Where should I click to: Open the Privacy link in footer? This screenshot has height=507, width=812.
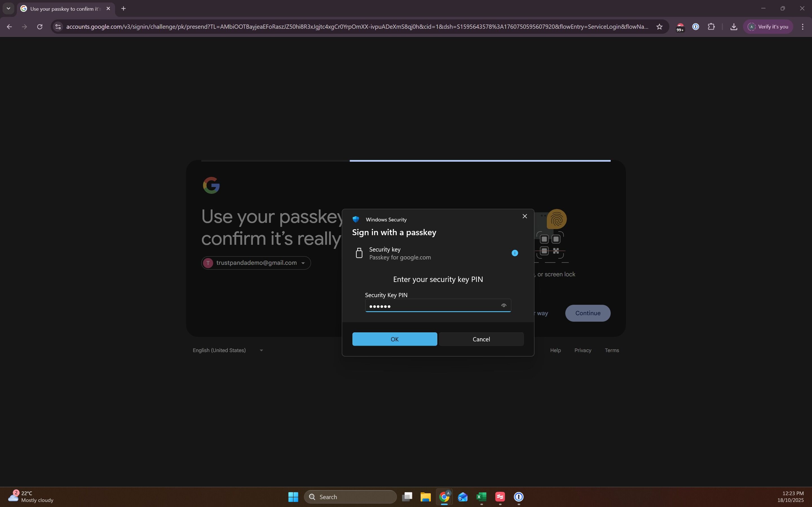(582, 350)
